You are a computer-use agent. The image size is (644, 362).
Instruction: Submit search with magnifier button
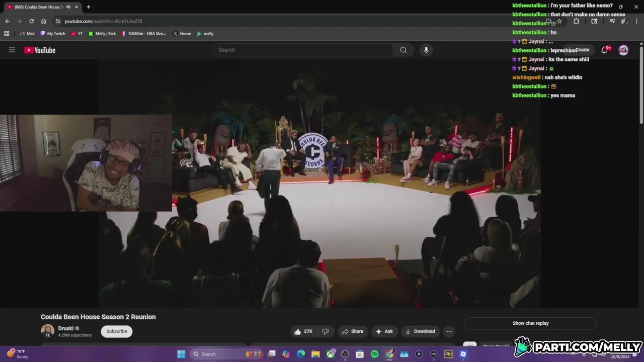coord(404,50)
